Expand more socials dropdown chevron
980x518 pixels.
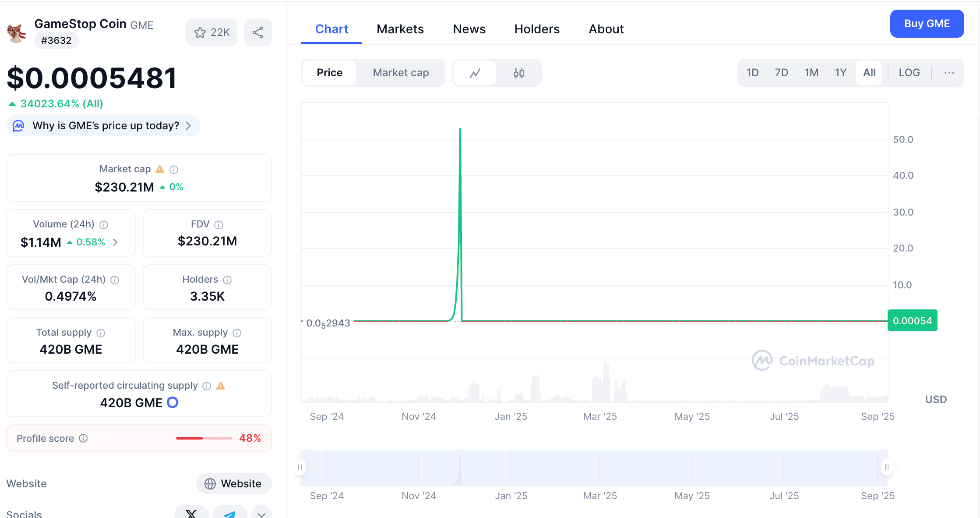click(x=261, y=514)
